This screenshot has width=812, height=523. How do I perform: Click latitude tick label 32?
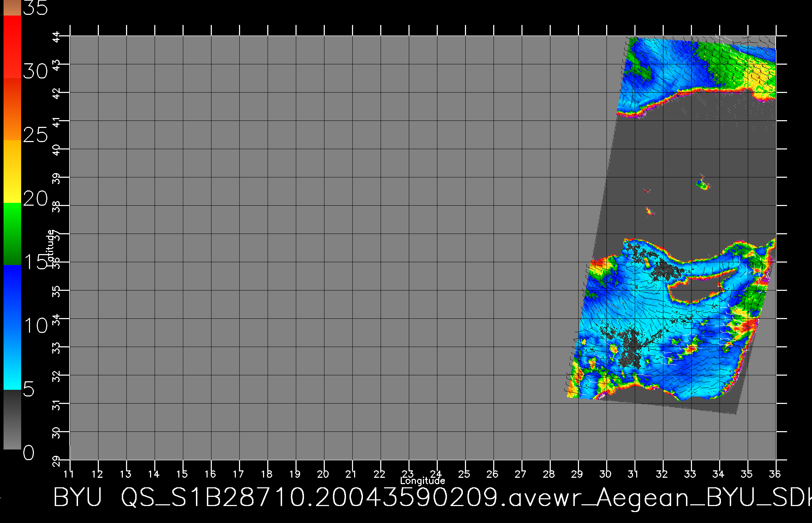point(56,376)
